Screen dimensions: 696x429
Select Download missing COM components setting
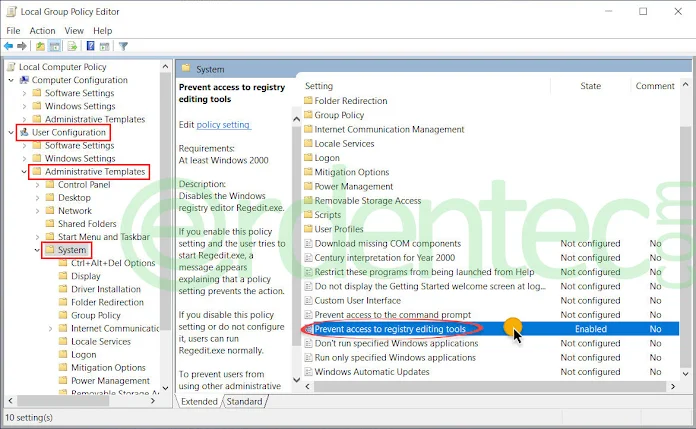(388, 243)
